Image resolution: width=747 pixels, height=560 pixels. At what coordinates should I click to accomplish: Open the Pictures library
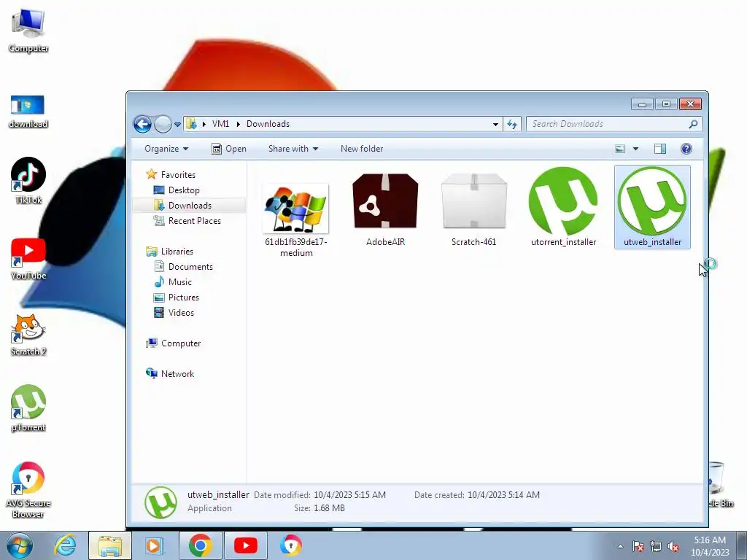[183, 297]
